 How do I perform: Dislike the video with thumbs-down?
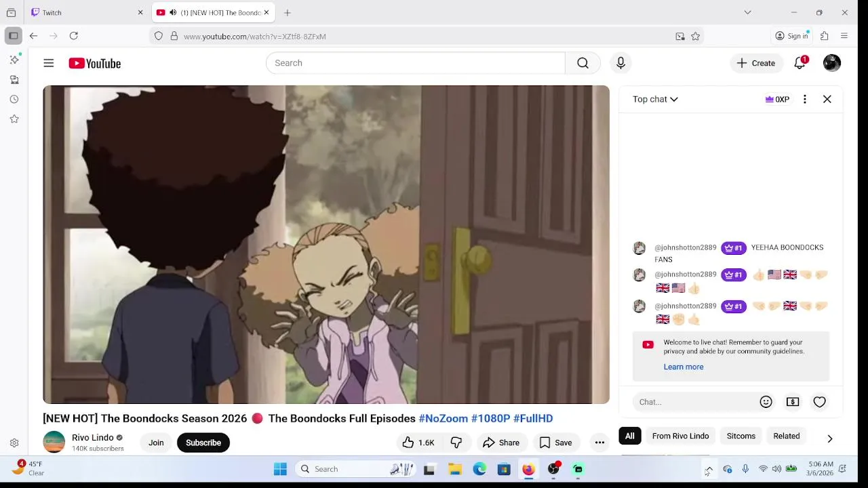(456, 443)
